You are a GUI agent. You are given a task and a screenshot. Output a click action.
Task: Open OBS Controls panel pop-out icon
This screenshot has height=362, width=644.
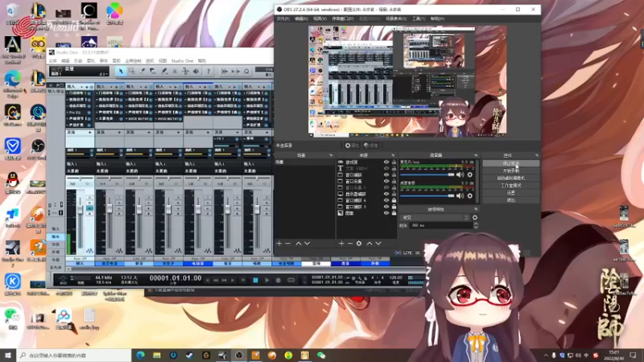coord(537,155)
